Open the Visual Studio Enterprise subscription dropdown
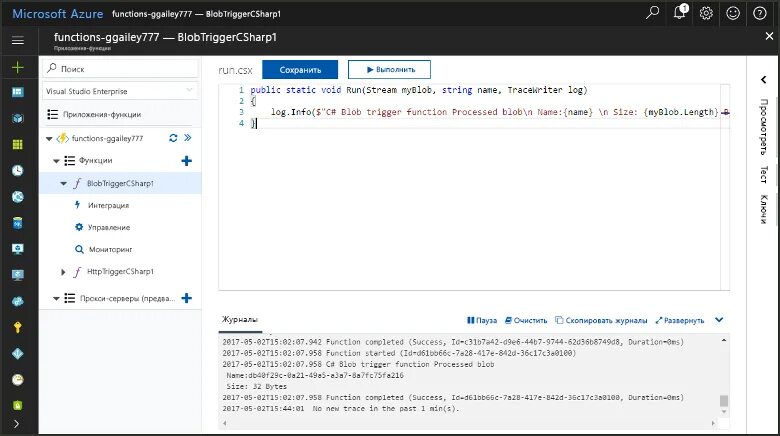780x436 pixels. 120,91
